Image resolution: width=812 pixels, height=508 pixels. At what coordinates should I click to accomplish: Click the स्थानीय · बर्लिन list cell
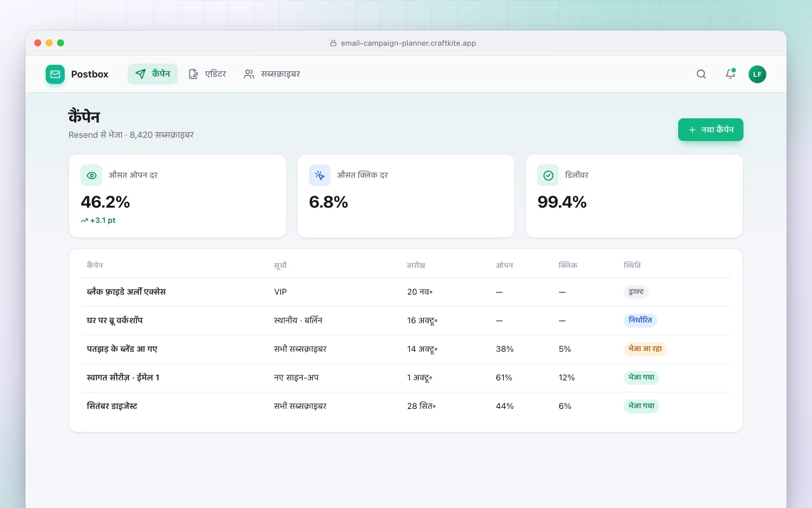(298, 321)
